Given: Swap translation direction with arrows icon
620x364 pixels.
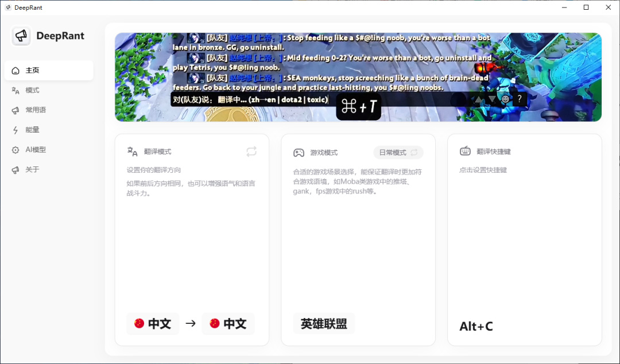Looking at the screenshot, I should tap(251, 152).
